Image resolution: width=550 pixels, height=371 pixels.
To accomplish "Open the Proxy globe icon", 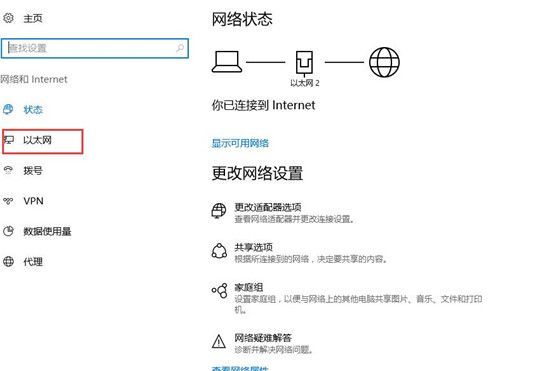I will (x=8, y=262).
